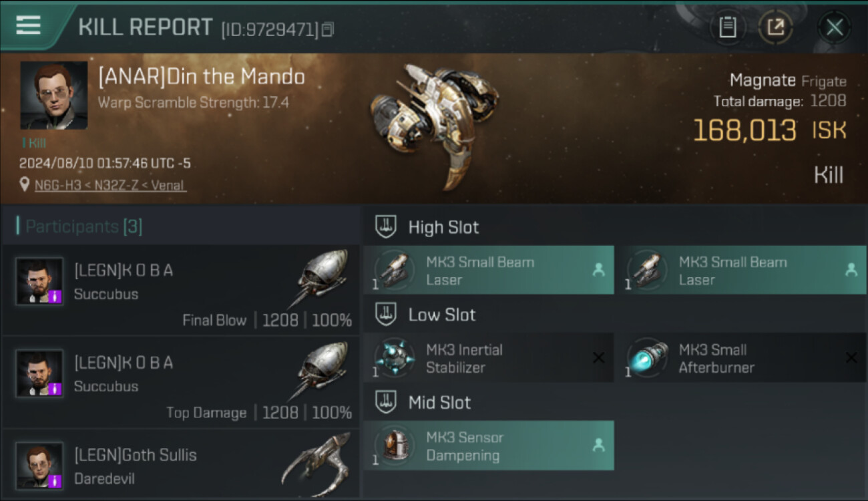This screenshot has width=868, height=501.
Task: Click the share export icon
Action: (x=775, y=27)
